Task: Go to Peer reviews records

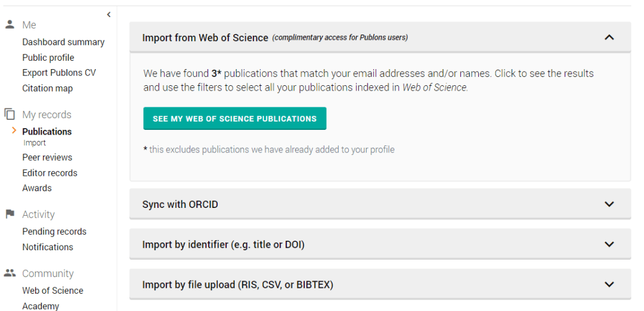Action: tap(47, 157)
